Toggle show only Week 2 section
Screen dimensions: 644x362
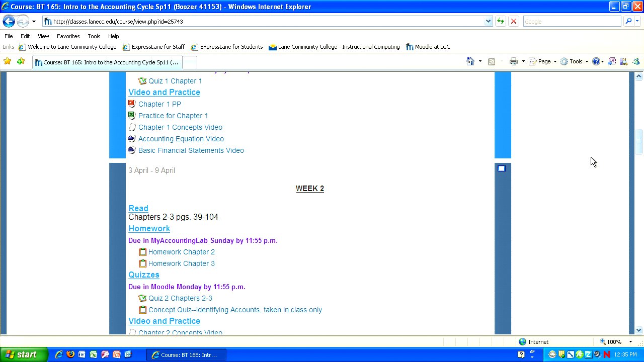click(x=501, y=168)
